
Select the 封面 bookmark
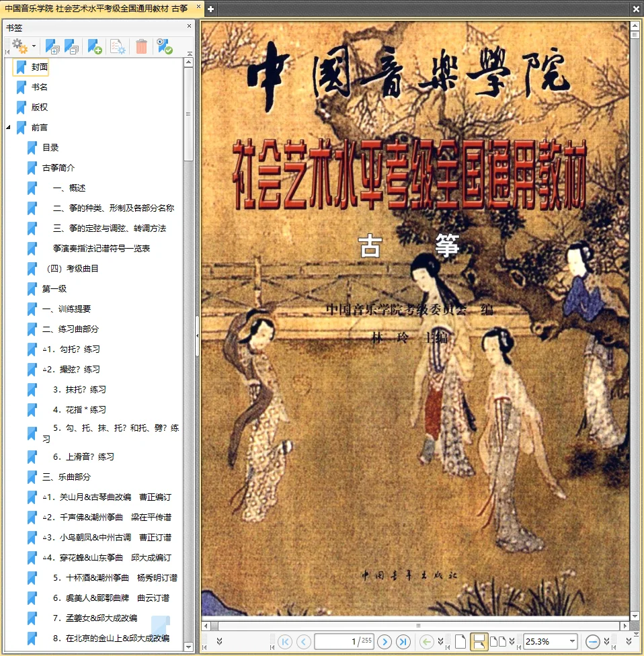(x=40, y=67)
